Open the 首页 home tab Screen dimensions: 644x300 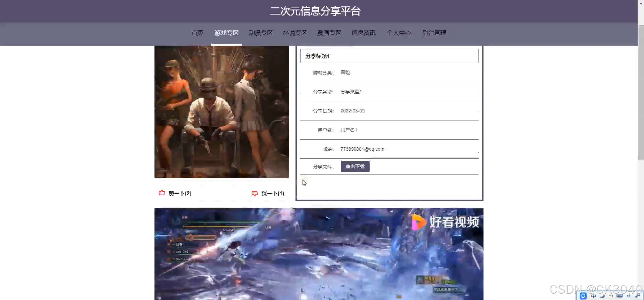197,33
